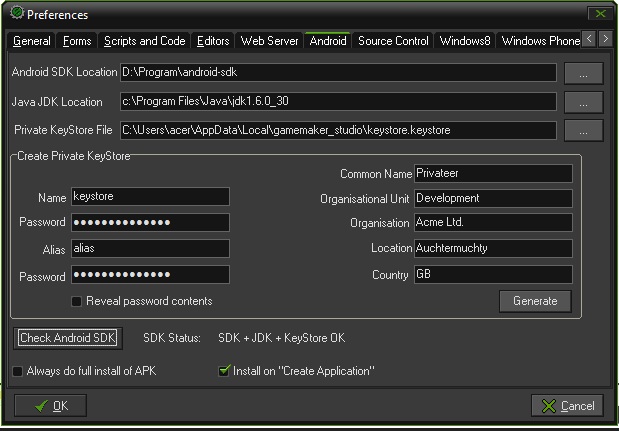The width and height of the screenshot is (619, 431).
Task: Open the Windows Phone tab
Action: [x=540, y=41]
